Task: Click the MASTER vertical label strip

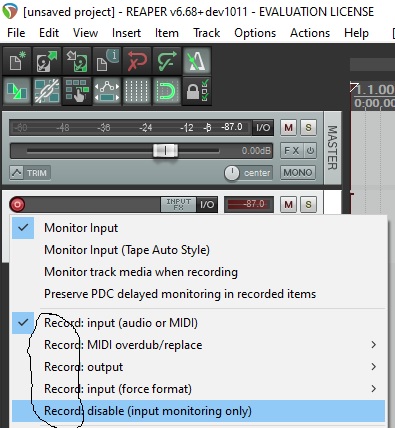Action: pyautogui.click(x=332, y=147)
